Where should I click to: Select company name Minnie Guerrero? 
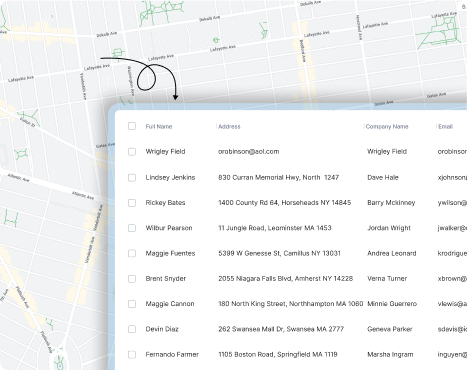click(392, 304)
